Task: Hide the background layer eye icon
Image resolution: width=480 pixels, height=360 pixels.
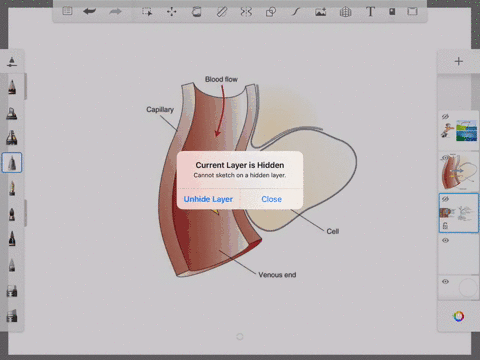Action: tap(445, 282)
